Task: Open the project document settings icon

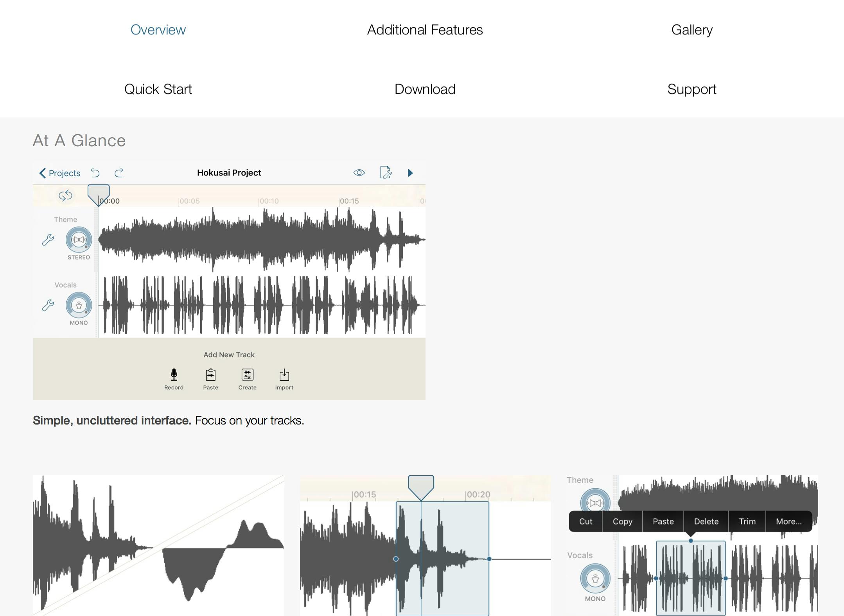Action: pos(386,172)
